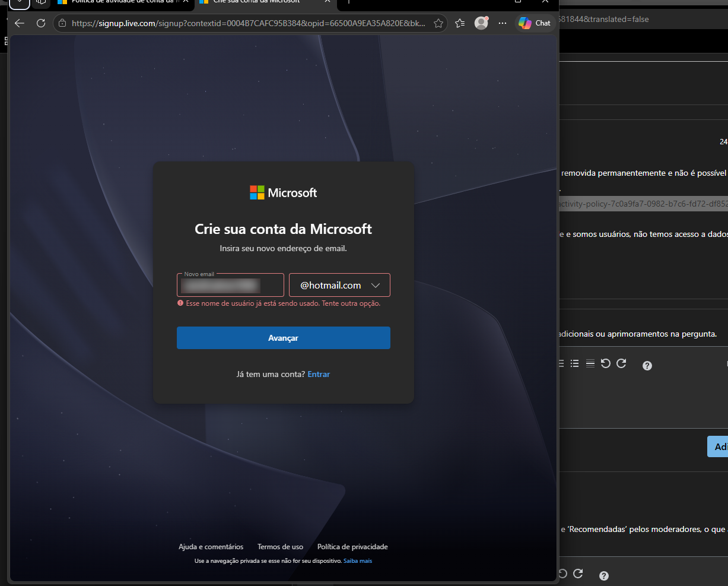The image size is (728, 586).
Task: Click the Avançar button
Action: click(x=283, y=338)
